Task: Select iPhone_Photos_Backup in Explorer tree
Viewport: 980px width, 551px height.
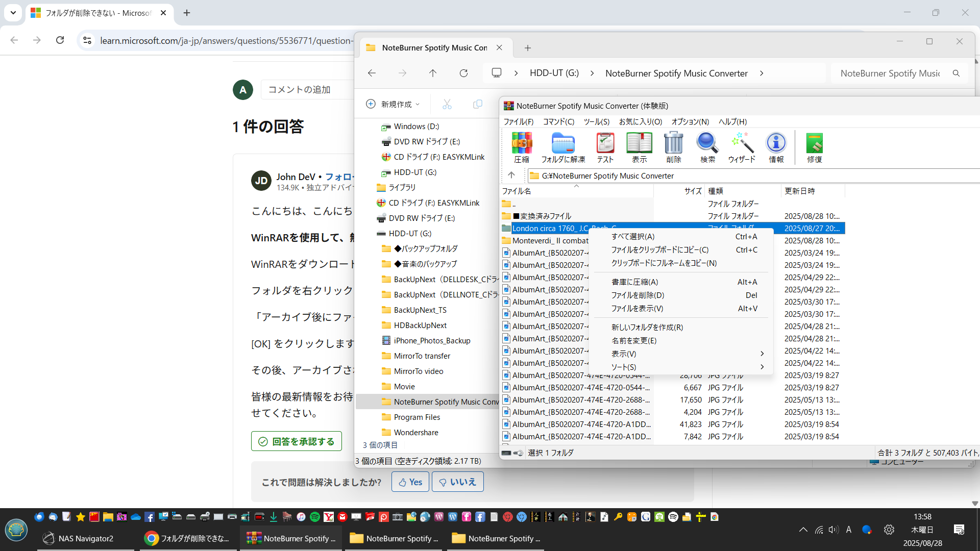Action: point(432,340)
